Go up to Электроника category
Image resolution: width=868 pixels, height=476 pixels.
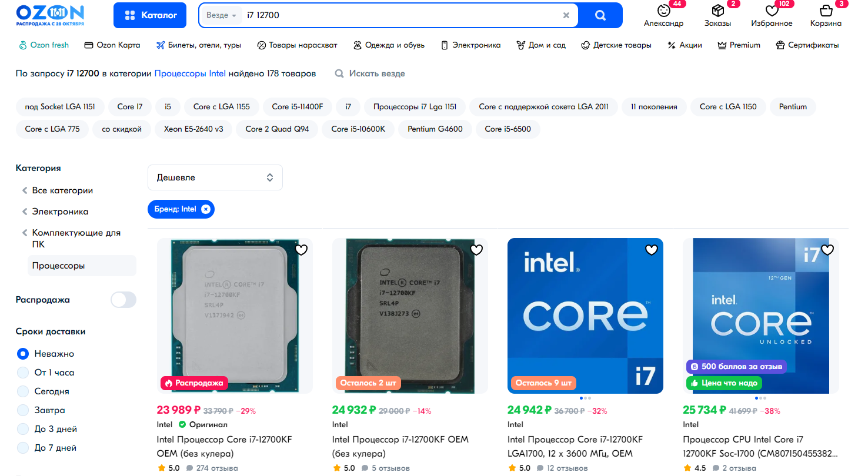coord(60,212)
